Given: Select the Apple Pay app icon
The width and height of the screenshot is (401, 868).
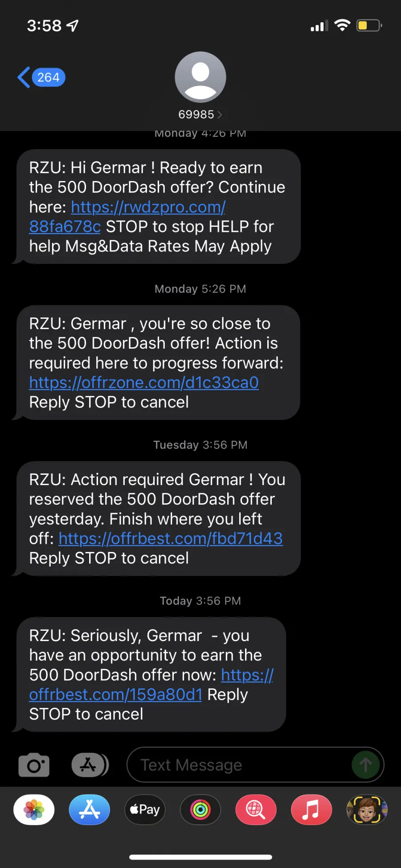Looking at the screenshot, I should (x=145, y=810).
